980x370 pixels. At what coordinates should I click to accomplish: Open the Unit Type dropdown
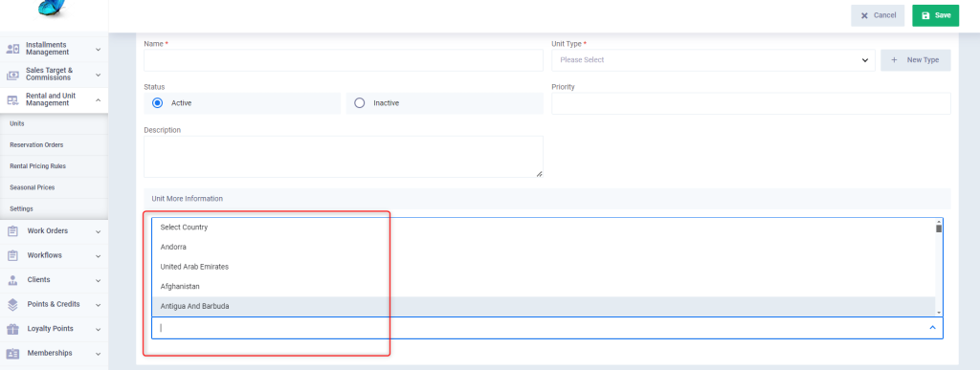pyautogui.click(x=713, y=60)
